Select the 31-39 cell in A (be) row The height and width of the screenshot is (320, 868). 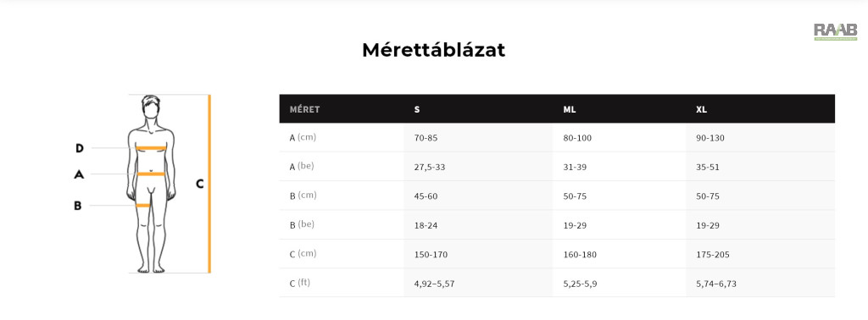click(575, 168)
